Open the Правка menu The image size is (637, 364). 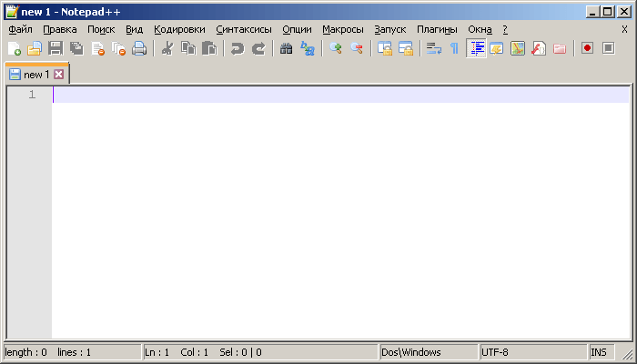pos(60,29)
